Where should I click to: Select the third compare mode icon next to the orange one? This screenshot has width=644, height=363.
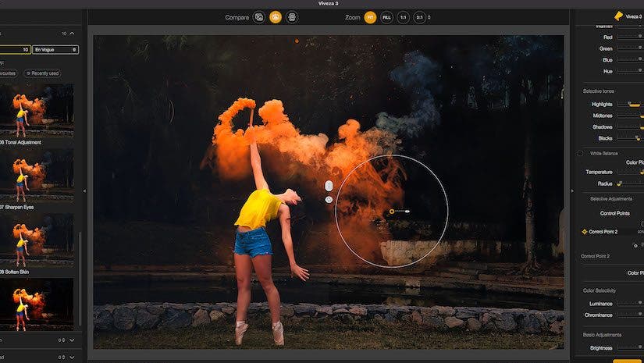292,17
